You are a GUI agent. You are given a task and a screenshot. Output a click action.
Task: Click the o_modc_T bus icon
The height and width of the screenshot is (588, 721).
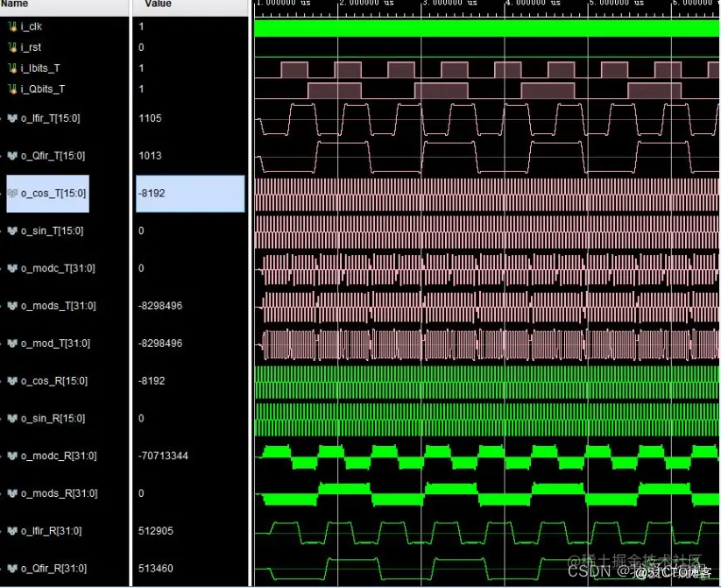(x=12, y=268)
